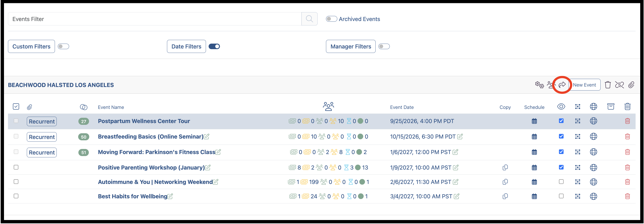
Task: Click the Copy column header
Action: coord(505,107)
